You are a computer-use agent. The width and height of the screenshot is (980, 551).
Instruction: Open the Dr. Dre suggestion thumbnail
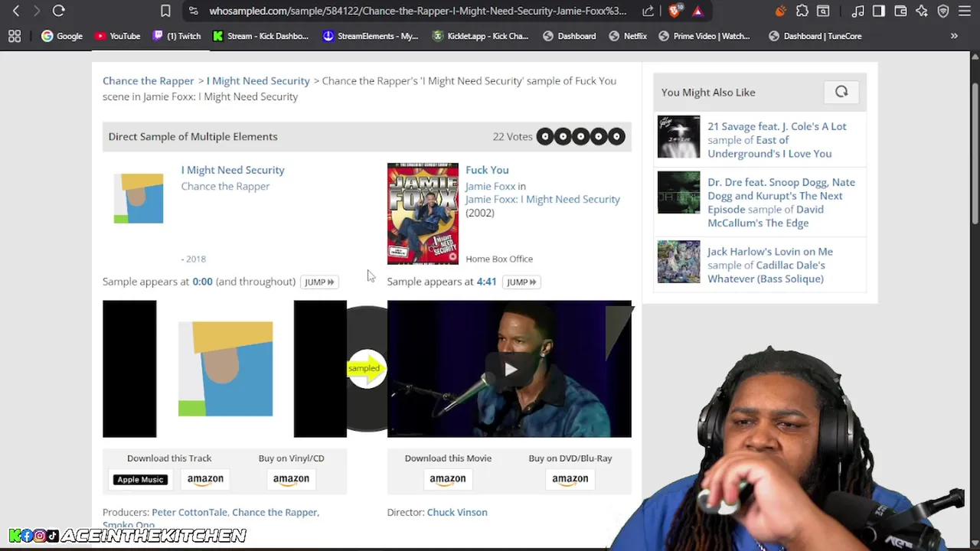pyautogui.click(x=678, y=192)
